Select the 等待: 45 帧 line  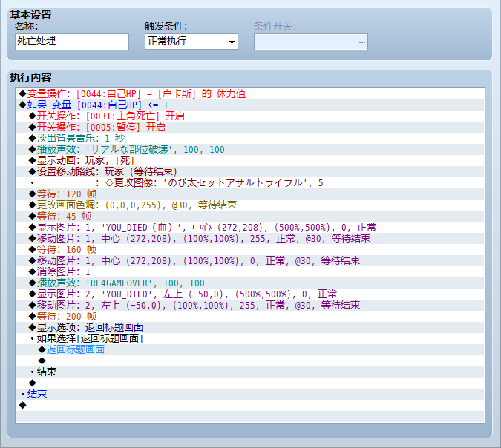click(250, 216)
